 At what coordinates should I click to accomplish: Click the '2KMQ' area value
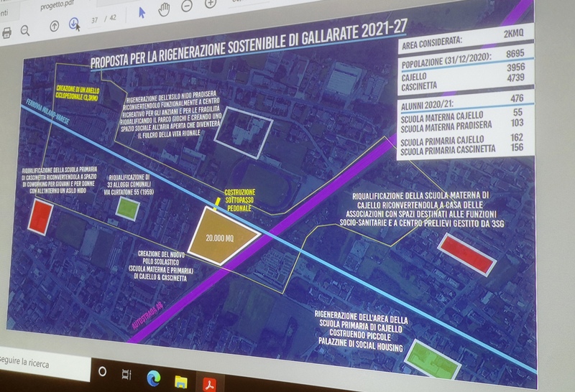click(x=514, y=33)
